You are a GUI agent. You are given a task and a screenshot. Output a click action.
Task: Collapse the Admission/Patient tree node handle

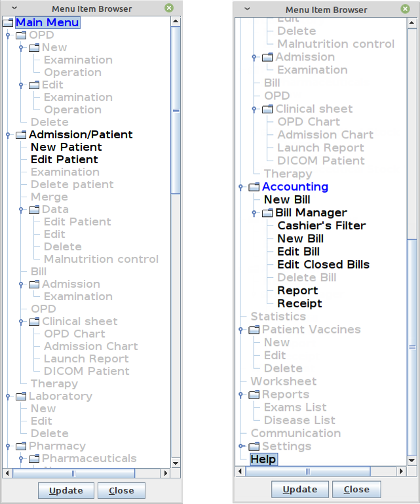[x=8, y=135]
